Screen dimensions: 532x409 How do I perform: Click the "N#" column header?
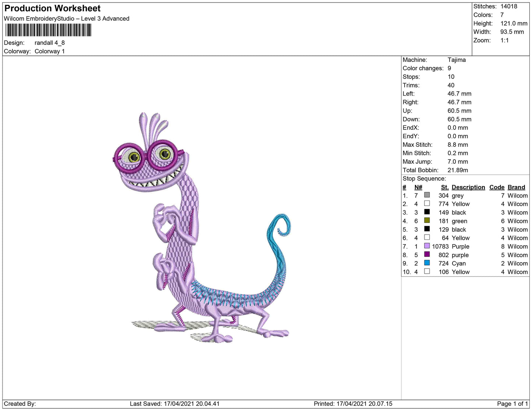click(418, 187)
